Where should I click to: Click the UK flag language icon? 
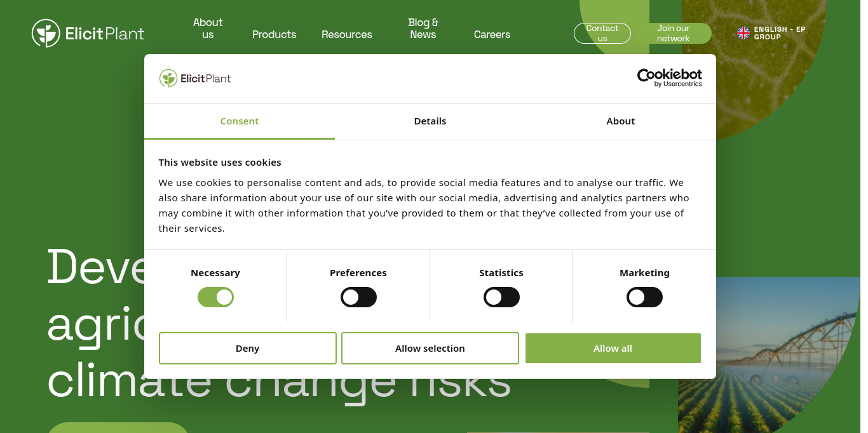click(x=743, y=33)
